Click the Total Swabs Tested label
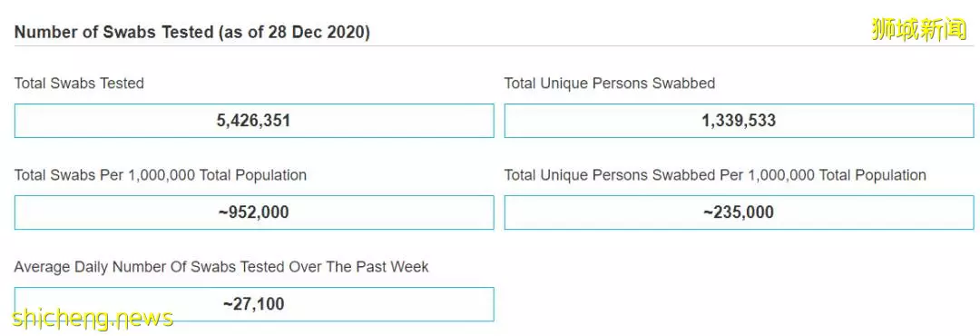Viewport: 980px width, 336px height. tap(79, 84)
